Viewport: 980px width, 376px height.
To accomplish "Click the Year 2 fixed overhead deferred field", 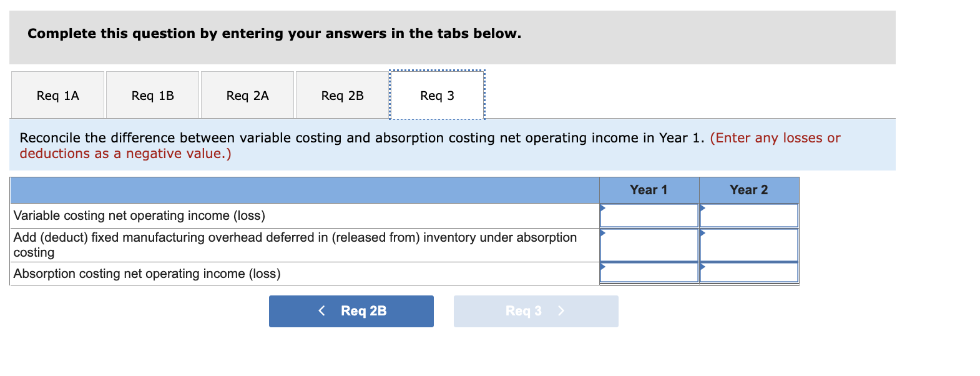I will [749, 244].
